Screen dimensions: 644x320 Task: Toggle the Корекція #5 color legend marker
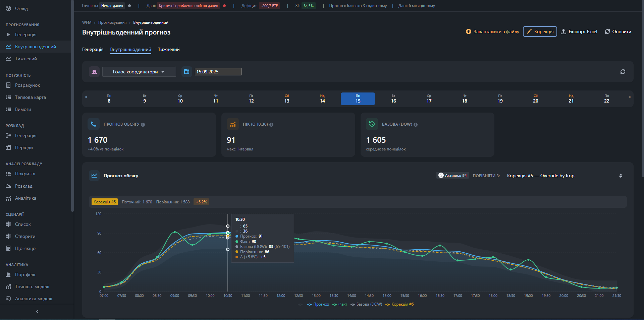(x=388, y=304)
